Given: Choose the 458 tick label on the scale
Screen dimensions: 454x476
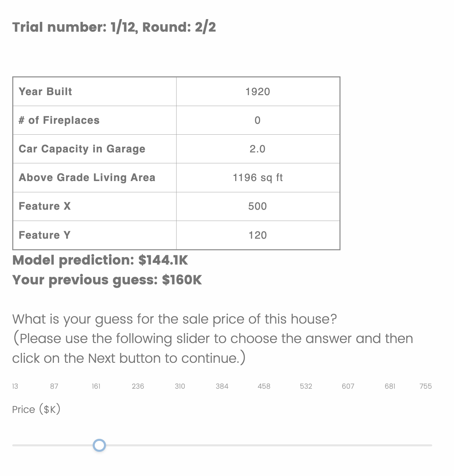Looking at the screenshot, I should coord(264,386).
